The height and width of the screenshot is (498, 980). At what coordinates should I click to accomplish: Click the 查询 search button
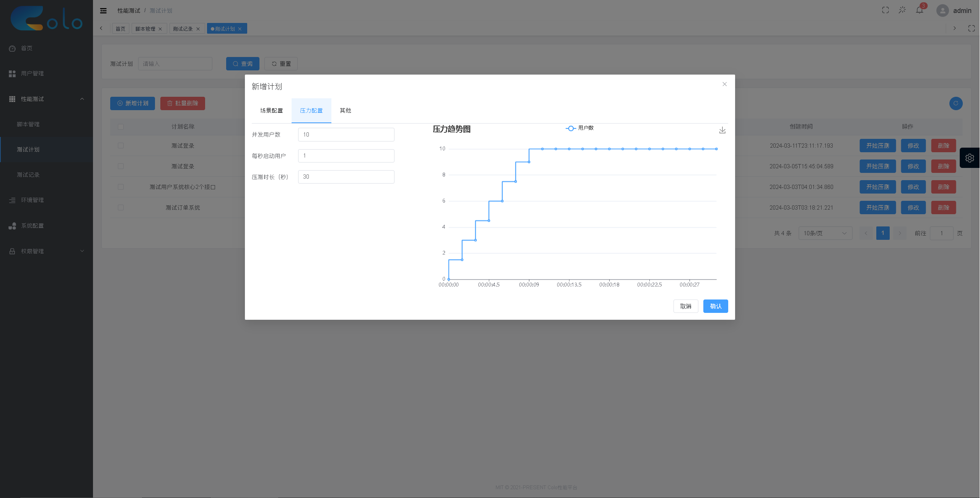[x=243, y=64]
